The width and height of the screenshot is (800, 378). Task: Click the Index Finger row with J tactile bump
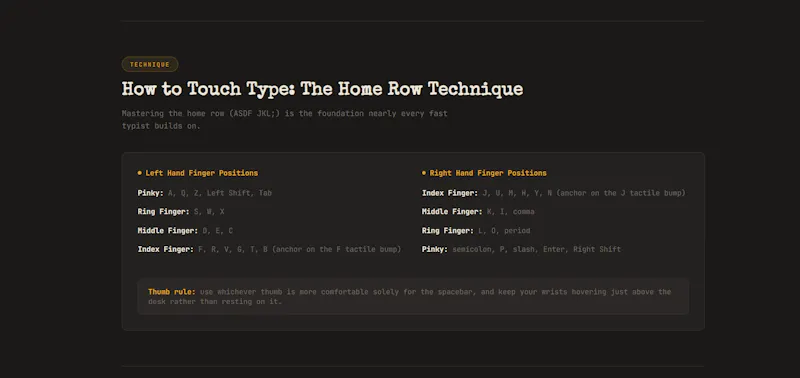(x=554, y=193)
